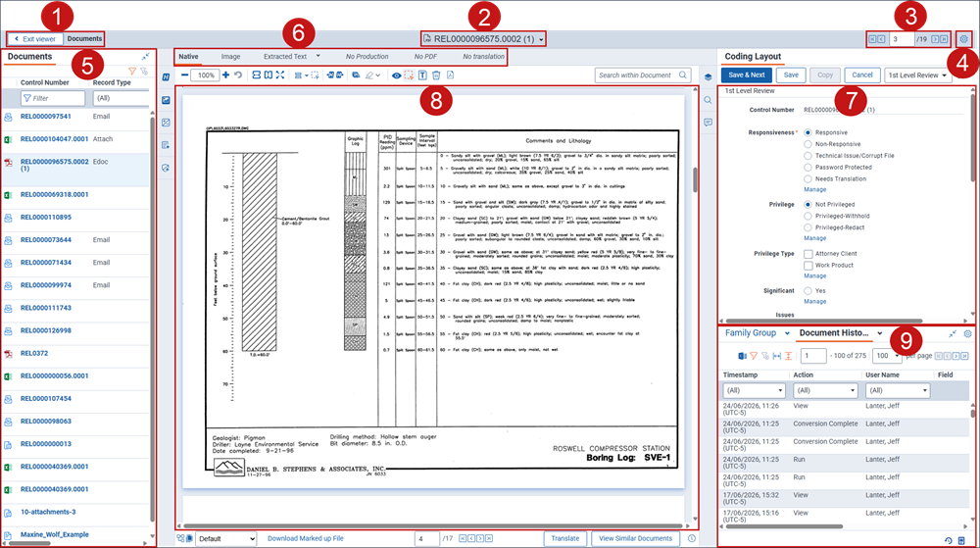This screenshot has height=548, width=980.
Task: Select fit-to-page view icon
Action: (269, 75)
